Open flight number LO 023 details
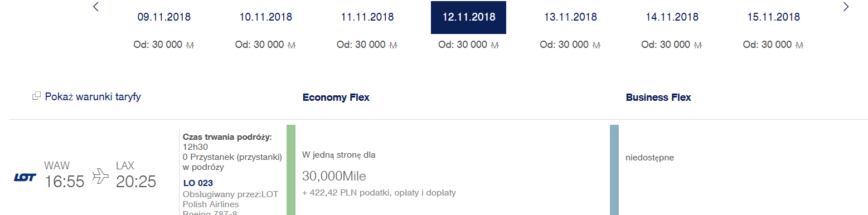The height and width of the screenshot is (215, 868). coord(198,183)
